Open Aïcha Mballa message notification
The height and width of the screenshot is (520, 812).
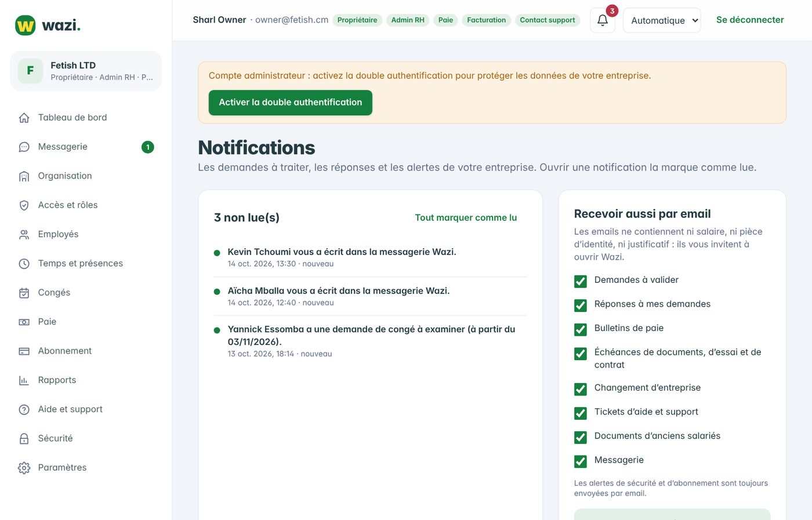click(370, 296)
